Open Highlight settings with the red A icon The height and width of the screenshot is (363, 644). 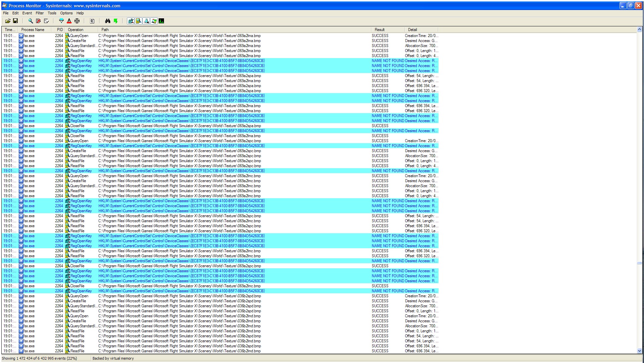69,21
